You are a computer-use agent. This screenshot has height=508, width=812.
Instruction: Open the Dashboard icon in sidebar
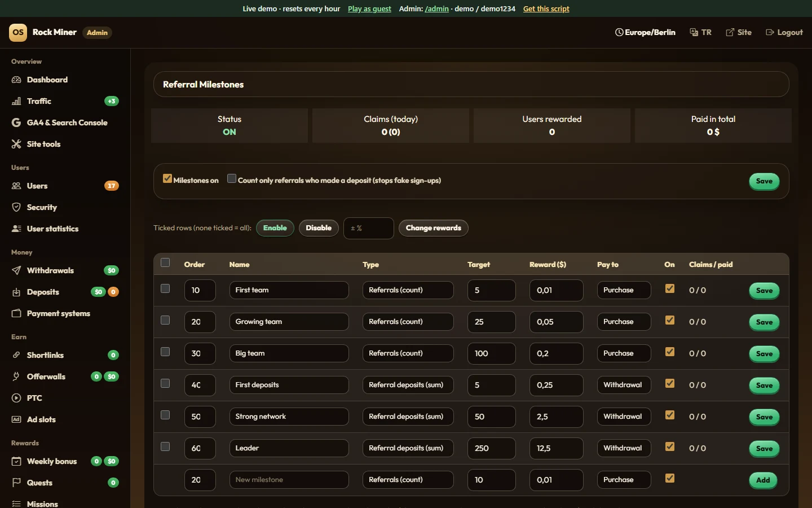pyautogui.click(x=16, y=80)
